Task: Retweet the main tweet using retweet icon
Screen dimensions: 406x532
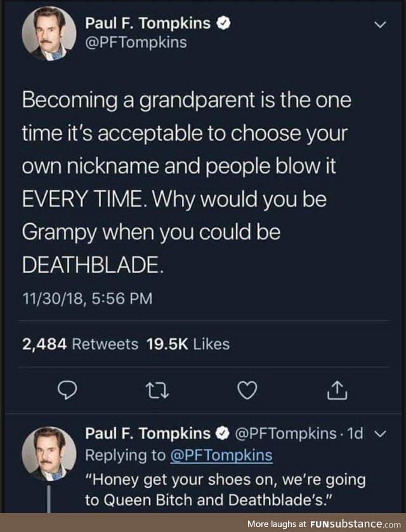Action: [x=157, y=390]
